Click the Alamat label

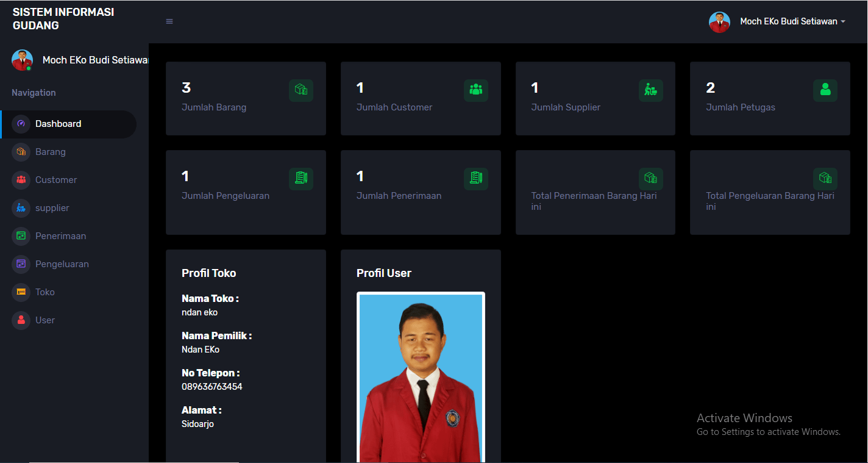202,411
